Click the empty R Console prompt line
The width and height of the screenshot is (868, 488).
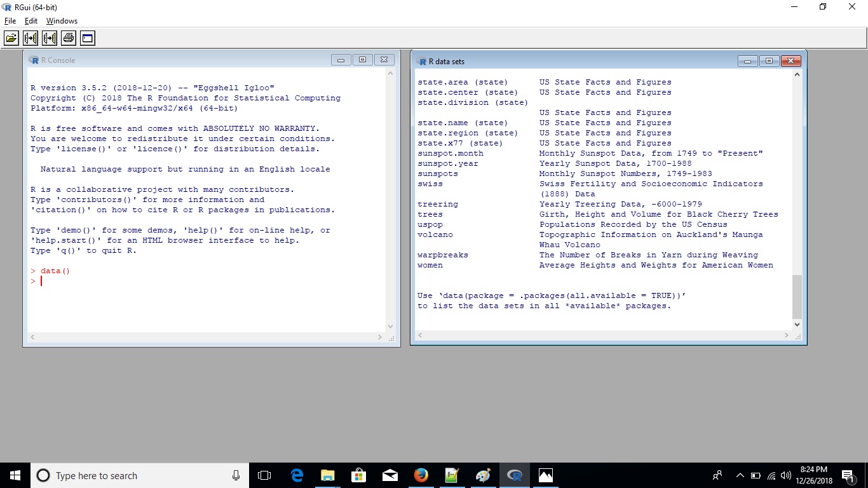(x=207, y=281)
